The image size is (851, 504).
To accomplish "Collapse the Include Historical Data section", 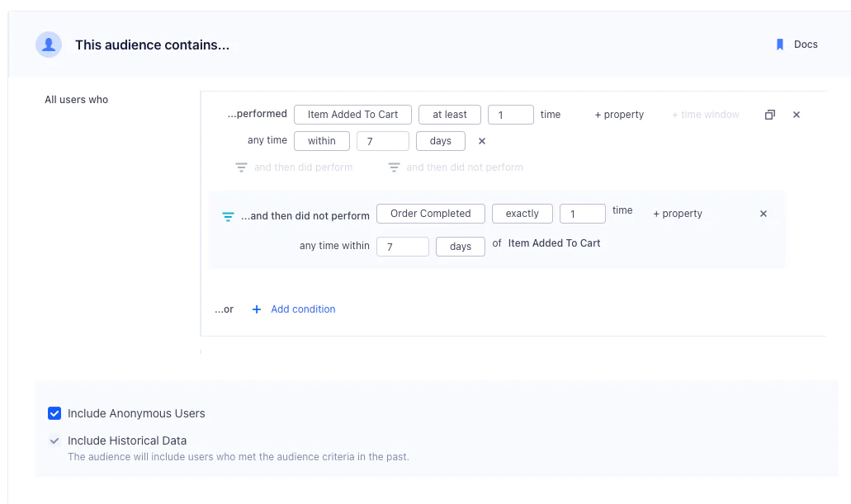I will coord(54,440).
